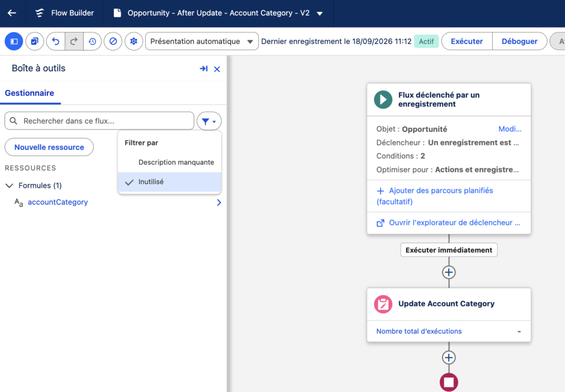The width and height of the screenshot is (565, 392).
Task: Toggle the toolbox panel button
Action: [x=14, y=41]
